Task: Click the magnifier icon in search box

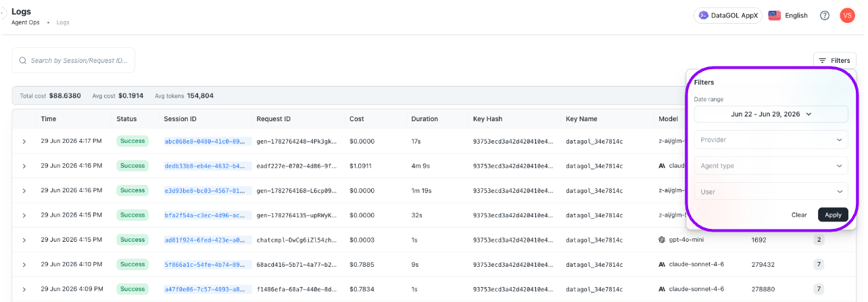Action: tap(23, 60)
